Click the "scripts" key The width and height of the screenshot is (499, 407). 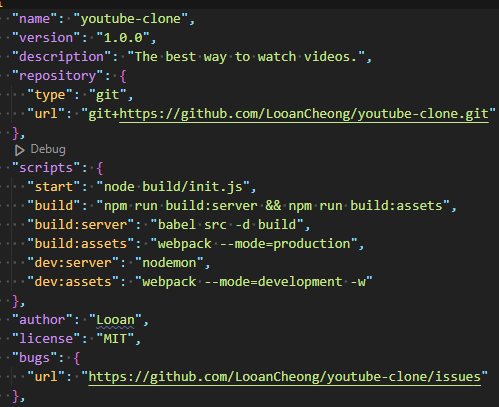(46, 168)
